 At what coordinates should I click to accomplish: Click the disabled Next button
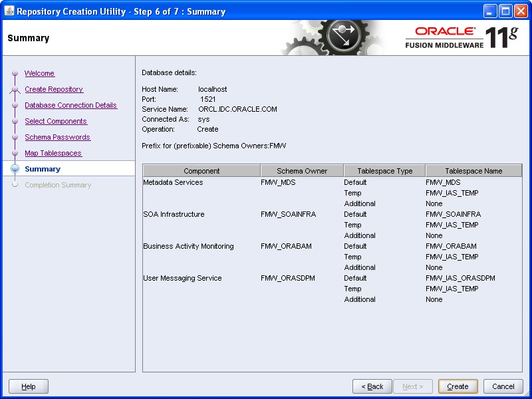tap(412, 386)
